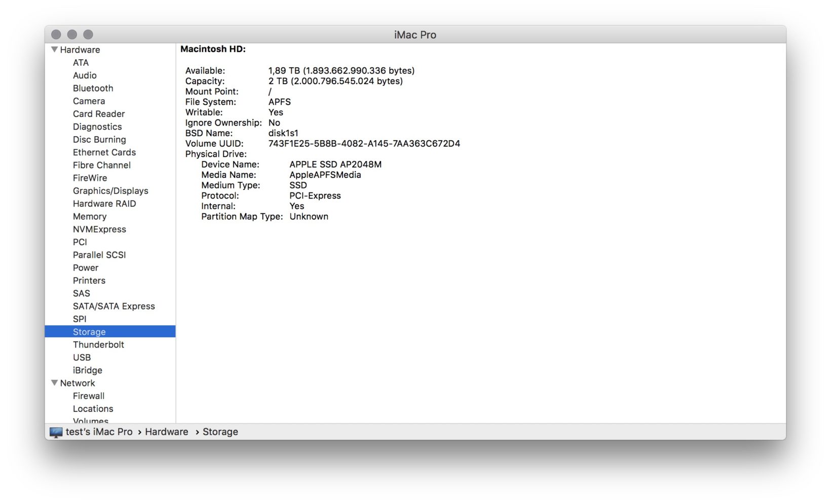Click the BSD Name value disk1s1
The height and width of the screenshot is (504, 831).
283,133
